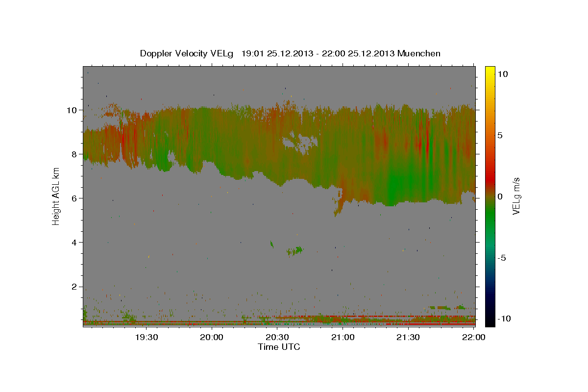Click the '21:30' time axis label

tap(408, 337)
